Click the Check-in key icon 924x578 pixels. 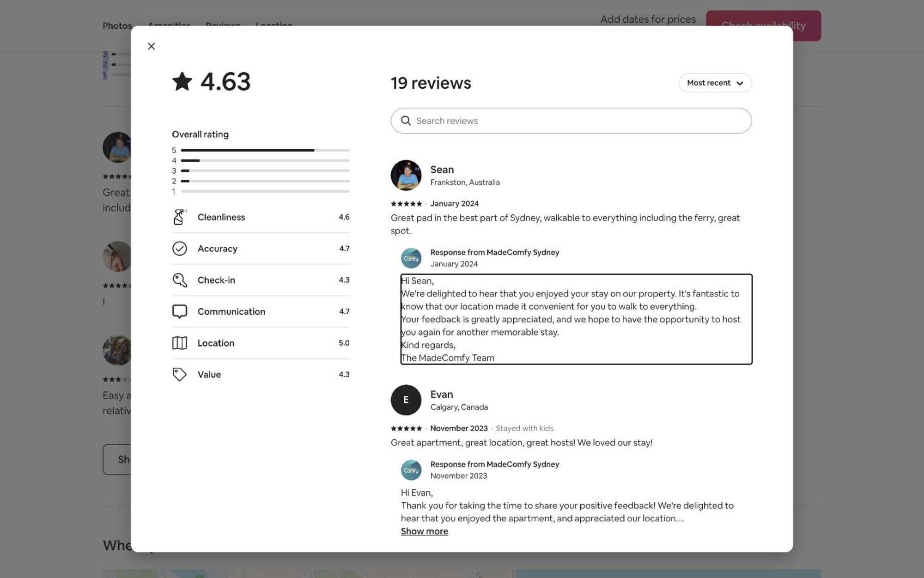[179, 280]
